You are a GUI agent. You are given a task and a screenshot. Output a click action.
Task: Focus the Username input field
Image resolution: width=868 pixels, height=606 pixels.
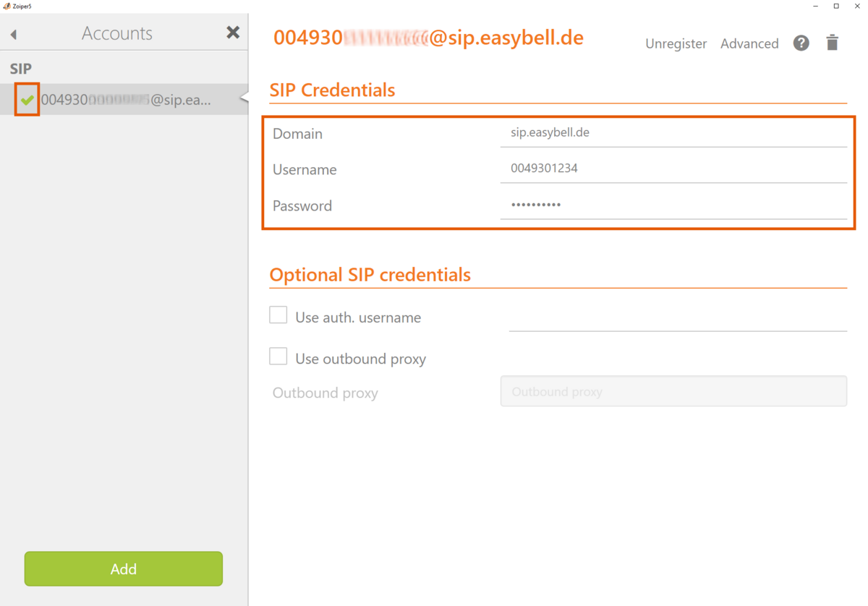pyautogui.click(x=673, y=168)
